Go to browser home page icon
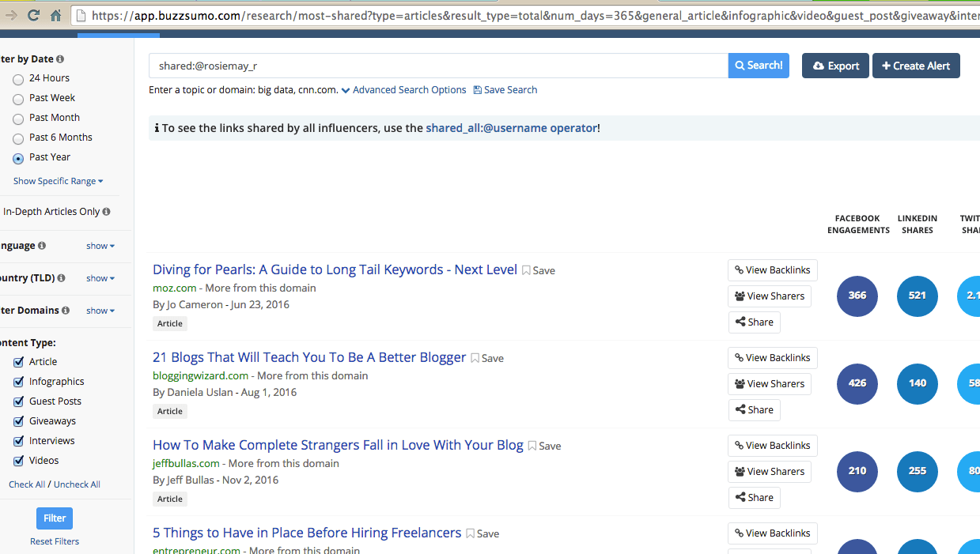Image resolution: width=980 pixels, height=554 pixels. (55, 15)
